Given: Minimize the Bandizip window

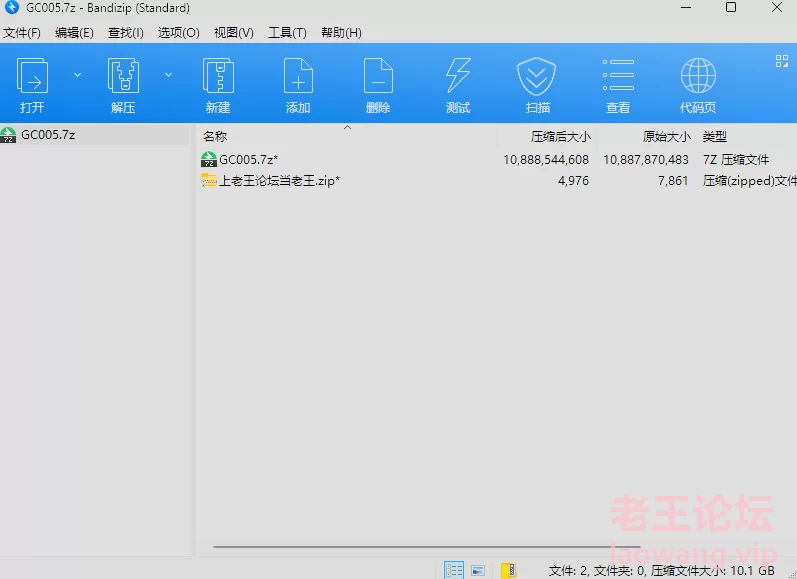Looking at the screenshot, I should [686, 8].
